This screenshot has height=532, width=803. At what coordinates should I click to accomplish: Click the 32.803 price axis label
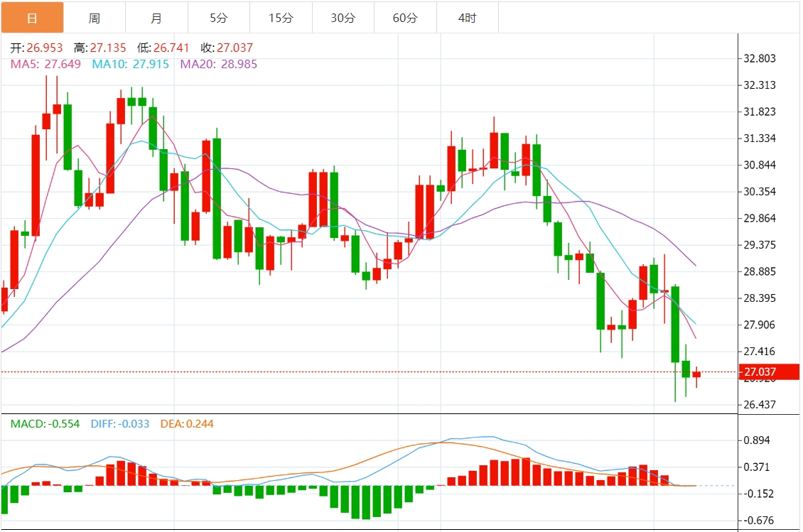[x=760, y=58]
